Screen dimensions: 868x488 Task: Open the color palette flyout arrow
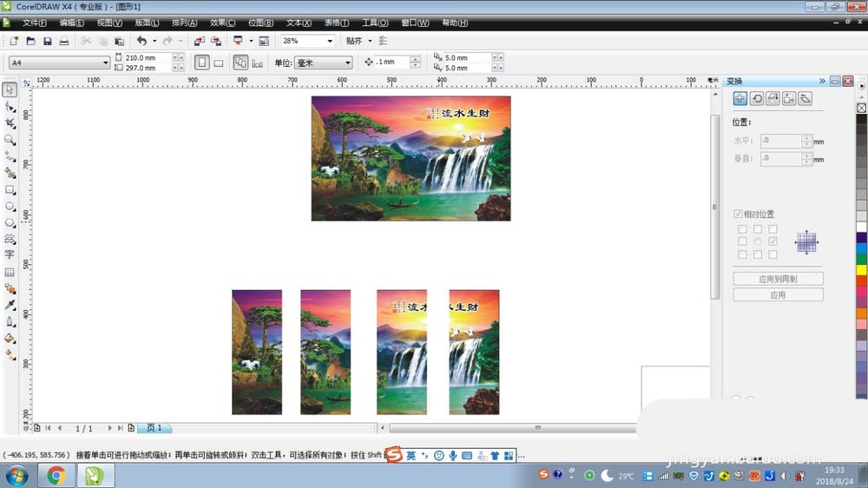[861, 86]
